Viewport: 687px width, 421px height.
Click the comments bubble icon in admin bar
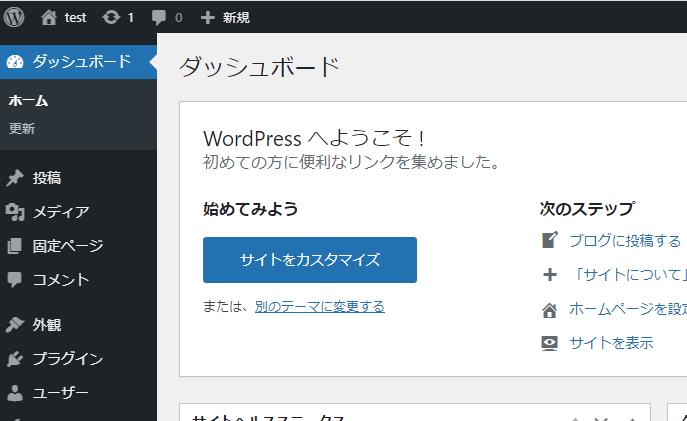(x=159, y=18)
